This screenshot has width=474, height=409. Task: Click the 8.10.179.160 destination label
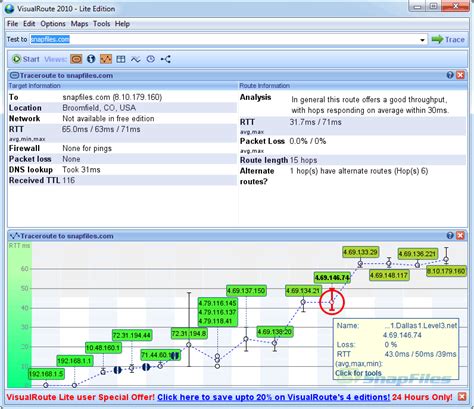click(446, 271)
